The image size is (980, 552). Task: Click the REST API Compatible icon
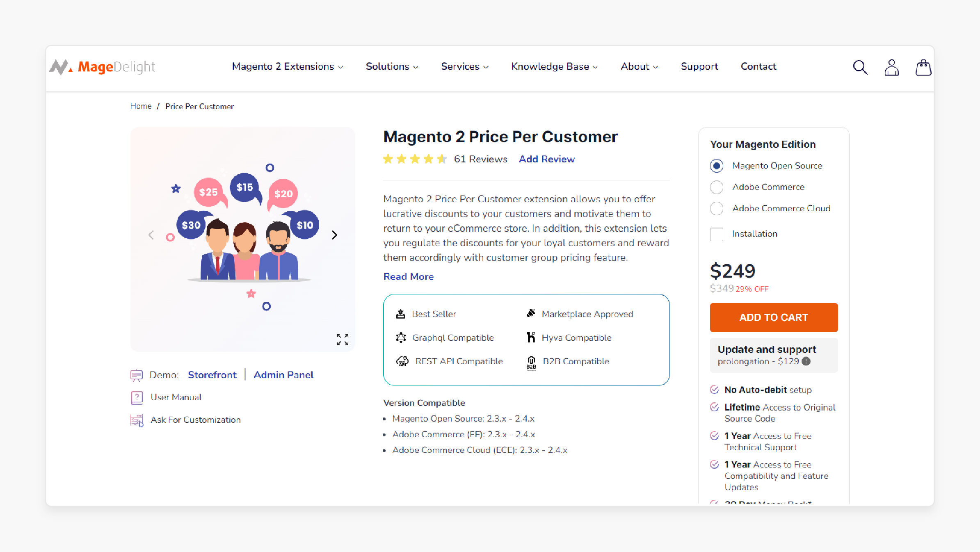click(x=402, y=361)
